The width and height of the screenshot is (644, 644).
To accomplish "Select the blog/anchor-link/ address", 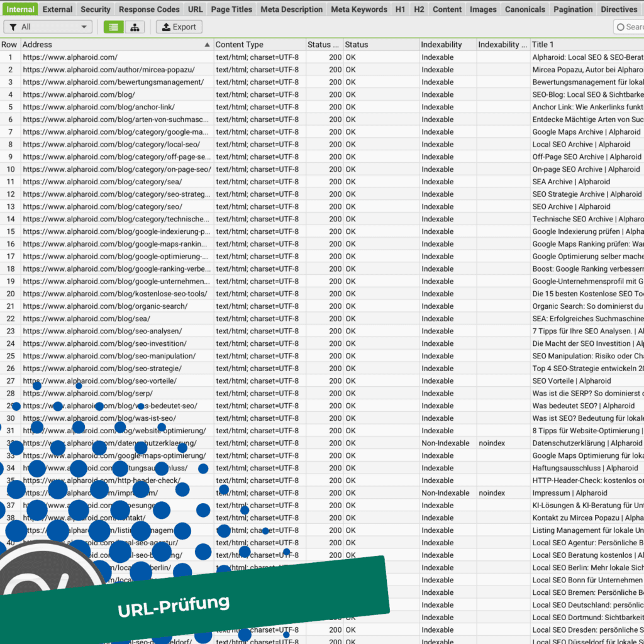I will [x=99, y=107].
